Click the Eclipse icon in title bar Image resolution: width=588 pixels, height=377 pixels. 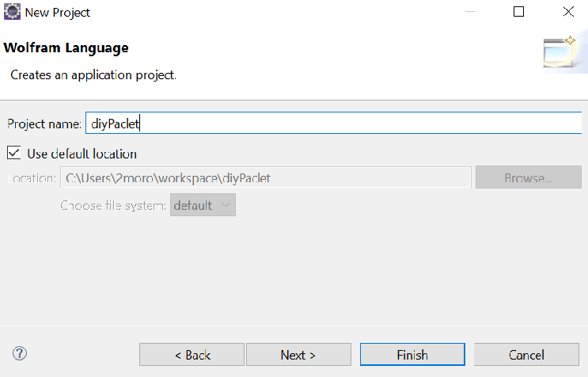(12, 12)
